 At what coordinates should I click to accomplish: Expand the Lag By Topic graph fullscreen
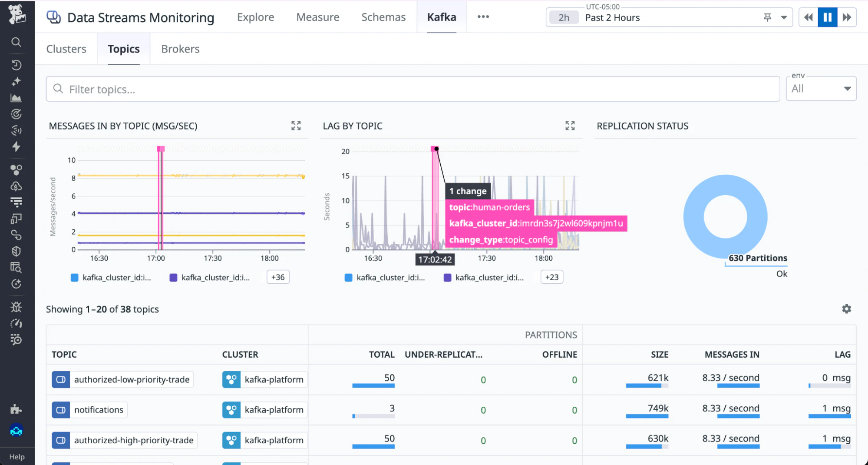(x=570, y=126)
